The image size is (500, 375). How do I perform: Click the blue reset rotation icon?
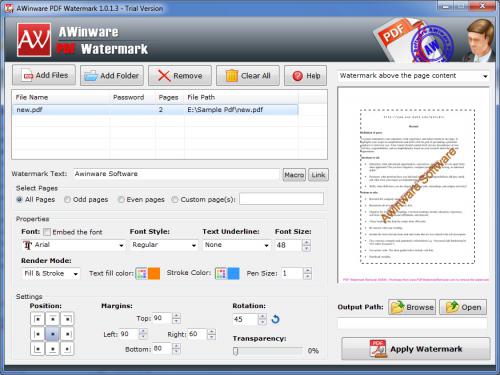[x=275, y=319]
